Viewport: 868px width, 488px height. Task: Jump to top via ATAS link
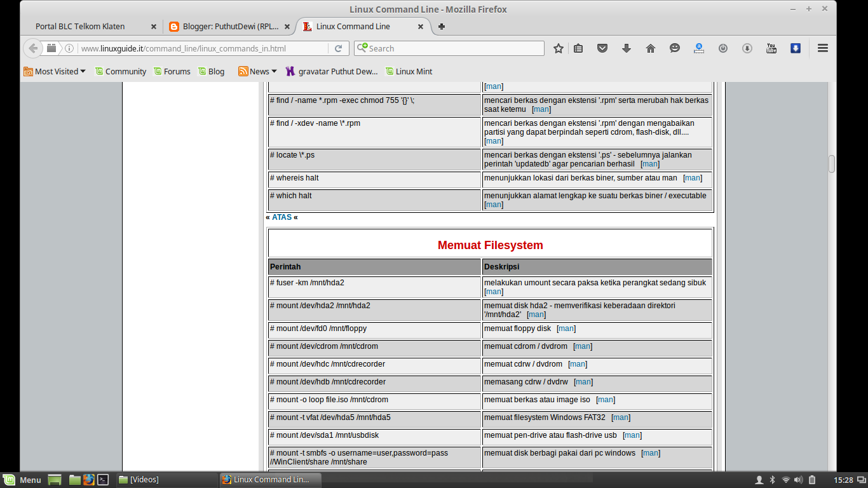[x=281, y=217]
